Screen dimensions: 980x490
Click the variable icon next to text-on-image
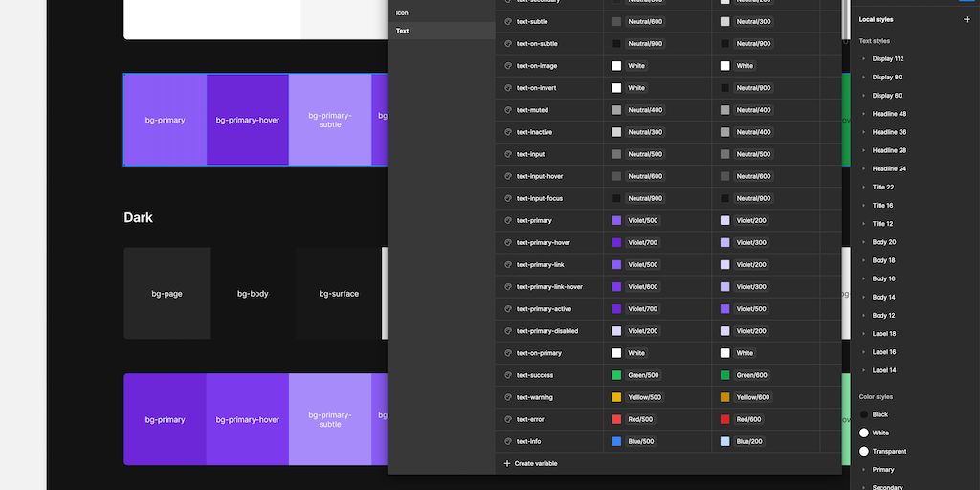(x=508, y=66)
